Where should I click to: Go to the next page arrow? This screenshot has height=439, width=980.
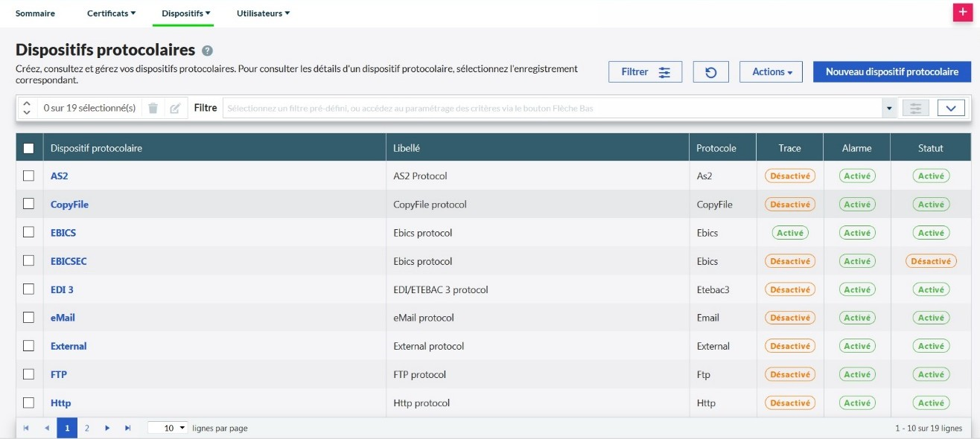[107, 429]
